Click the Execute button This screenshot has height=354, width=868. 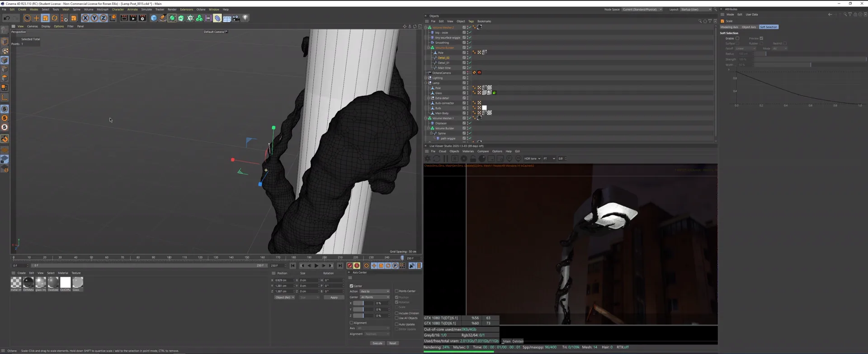point(377,343)
